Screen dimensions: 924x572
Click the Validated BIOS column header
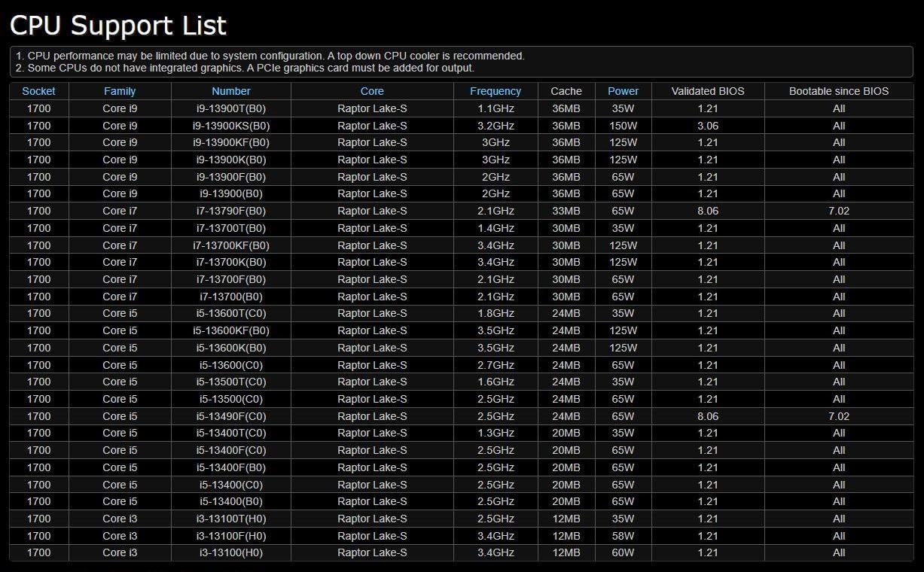click(707, 91)
